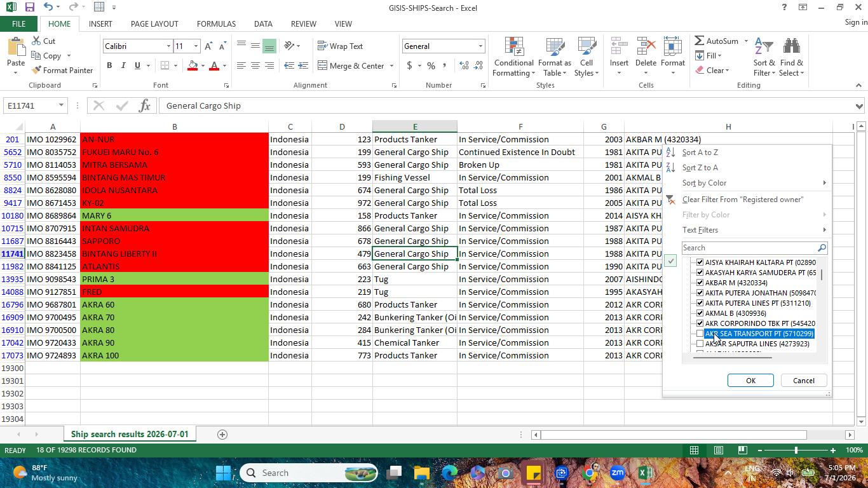Underline the selected cell text
The image size is (868, 488).
tap(137, 65)
